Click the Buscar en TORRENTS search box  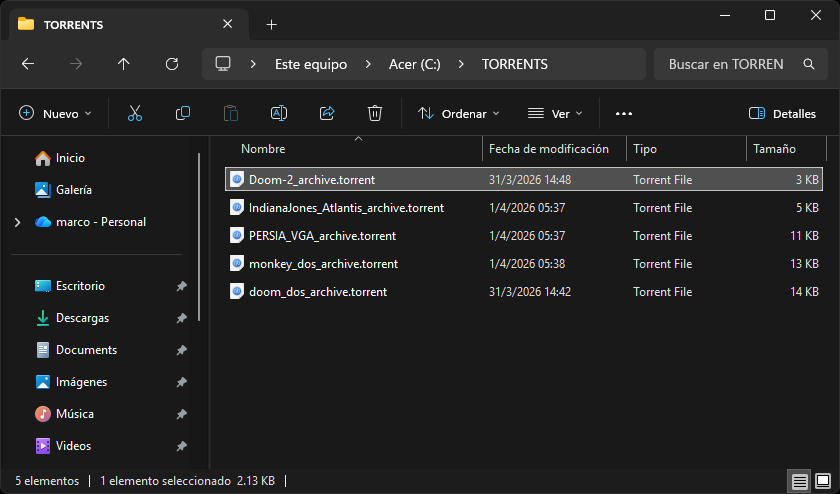[x=730, y=64]
